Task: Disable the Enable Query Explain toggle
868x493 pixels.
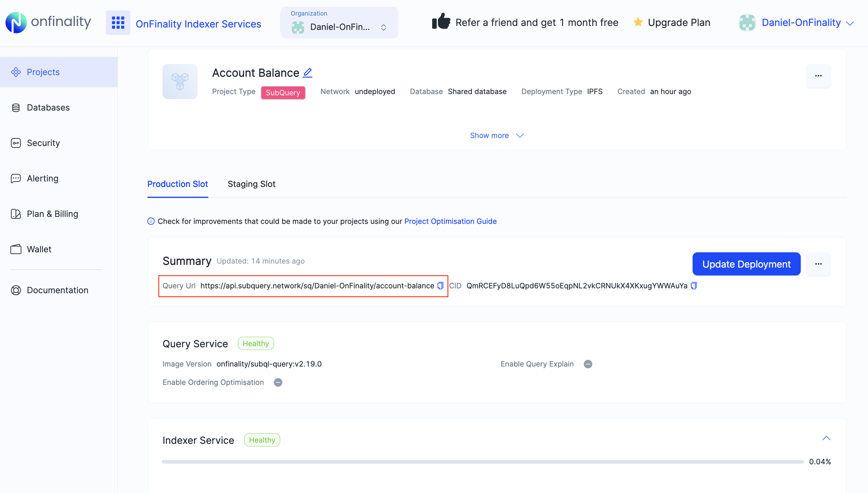Action: pos(588,364)
